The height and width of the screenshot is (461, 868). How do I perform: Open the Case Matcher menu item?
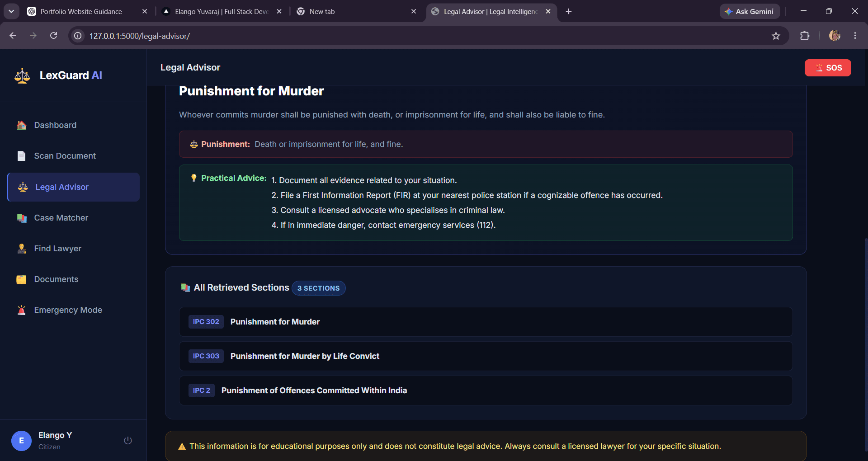click(x=73, y=218)
